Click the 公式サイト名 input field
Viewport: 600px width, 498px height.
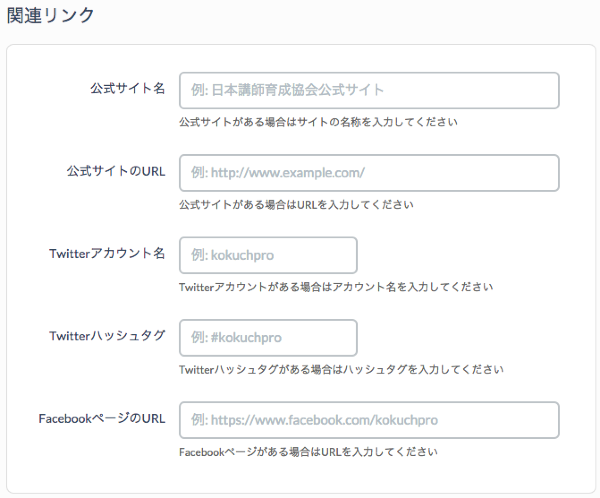(368, 90)
